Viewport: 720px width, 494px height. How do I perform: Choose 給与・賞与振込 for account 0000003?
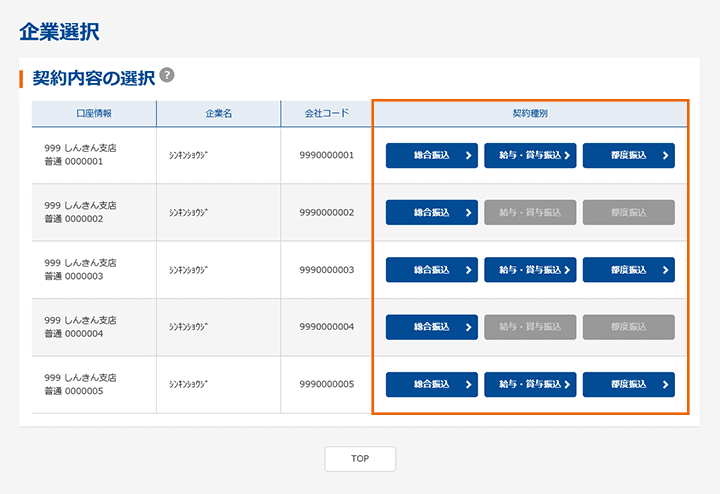[x=530, y=270]
